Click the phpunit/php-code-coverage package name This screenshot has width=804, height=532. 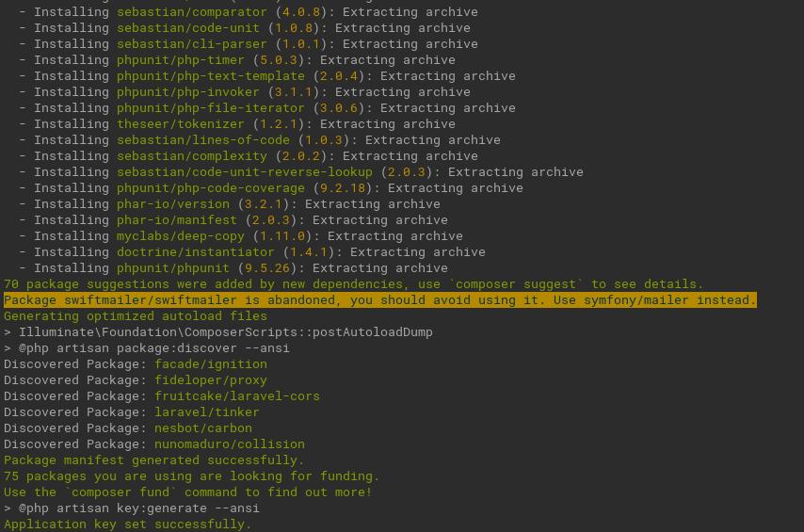(211, 188)
